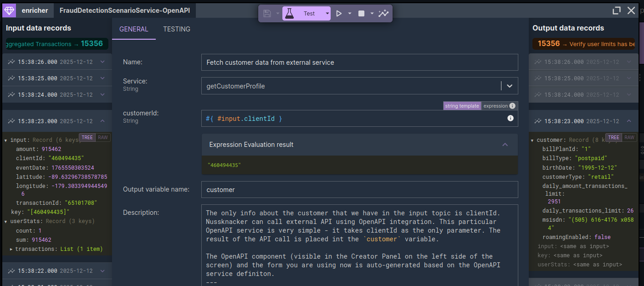Click the Name input field
This screenshot has height=286, width=644.
click(359, 62)
